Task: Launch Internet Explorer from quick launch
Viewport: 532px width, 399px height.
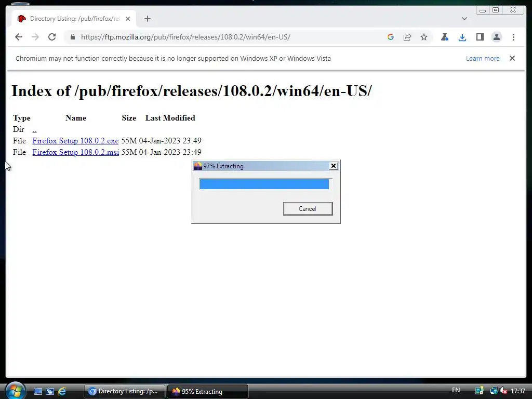Action: pyautogui.click(x=62, y=391)
